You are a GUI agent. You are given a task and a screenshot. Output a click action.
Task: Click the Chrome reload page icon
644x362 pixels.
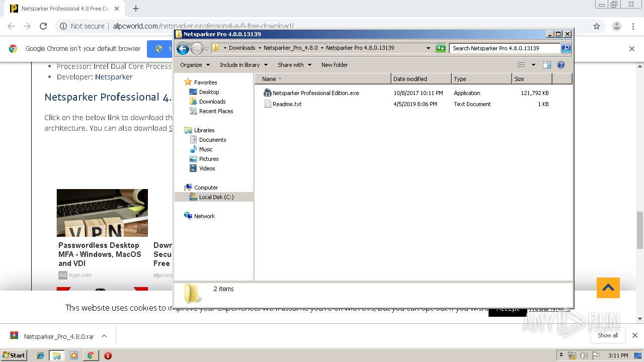(x=43, y=26)
